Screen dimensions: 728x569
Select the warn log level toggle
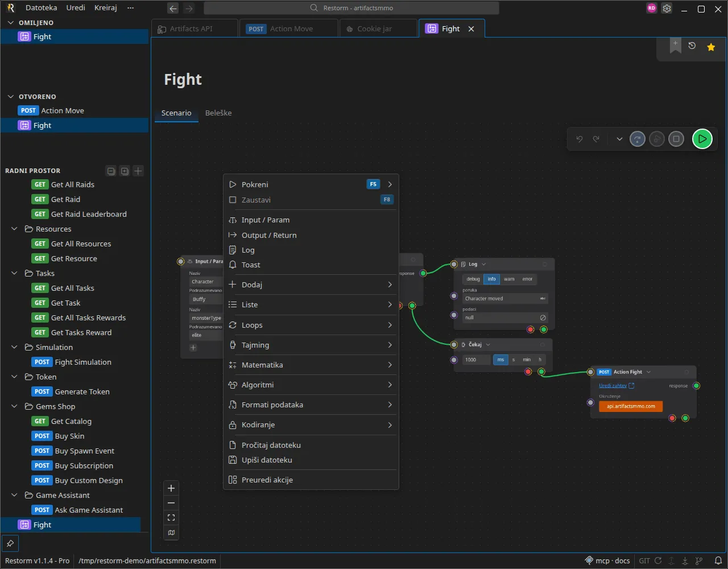point(509,279)
